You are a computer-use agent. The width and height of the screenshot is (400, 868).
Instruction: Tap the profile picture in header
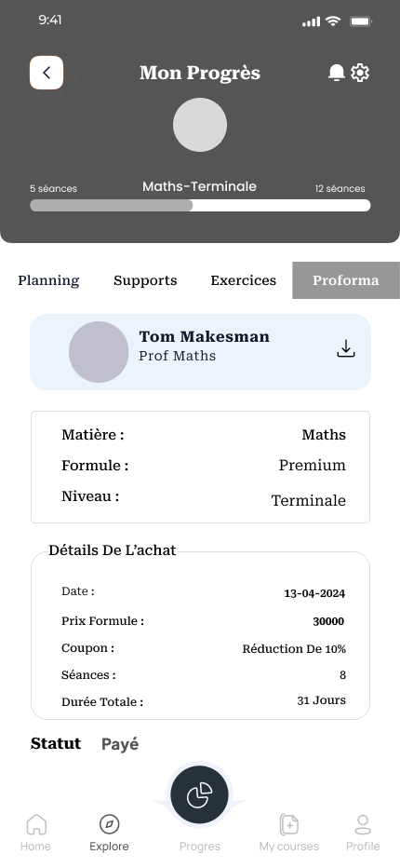click(x=200, y=125)
